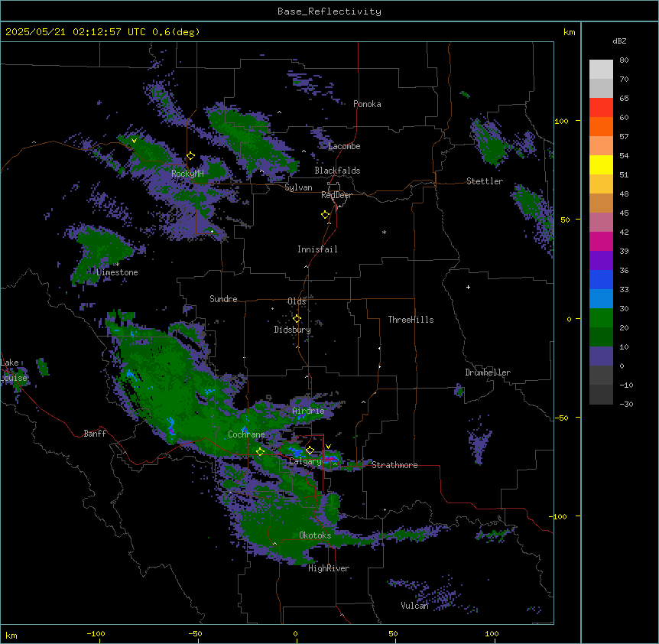Click the Lake Louise label
The width and height of the screenshot is (659, 644).
tap(14, 370)
